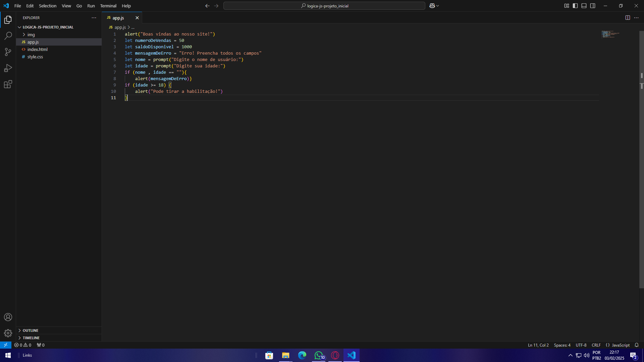644x362 pixels.
Task: Open WhatsApp from taskbar
Action: click(x=319, y=355)
